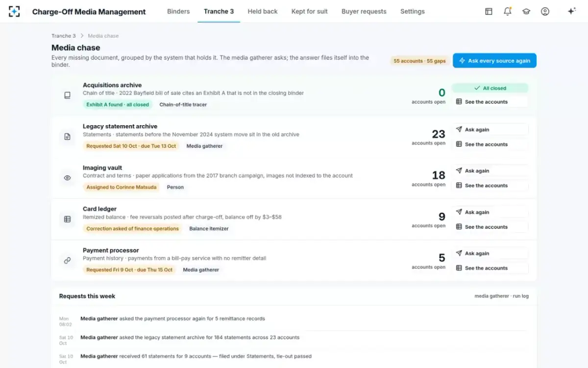Viewport: 588px width, 368px height.
Task: Click the 55 accounts · 55 gaps badge
Action: point(420,61)
